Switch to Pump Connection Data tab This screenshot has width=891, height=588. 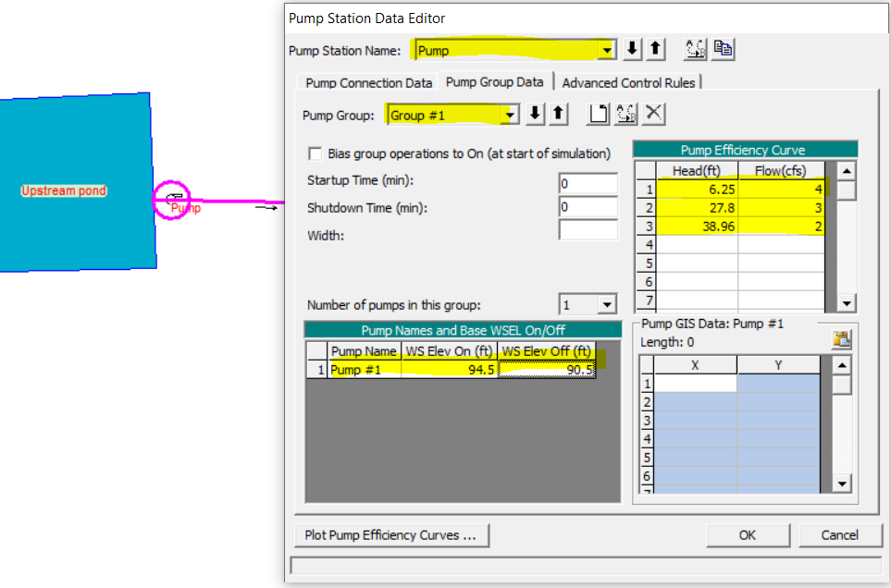pyautogui.click(x=368, y=83)
